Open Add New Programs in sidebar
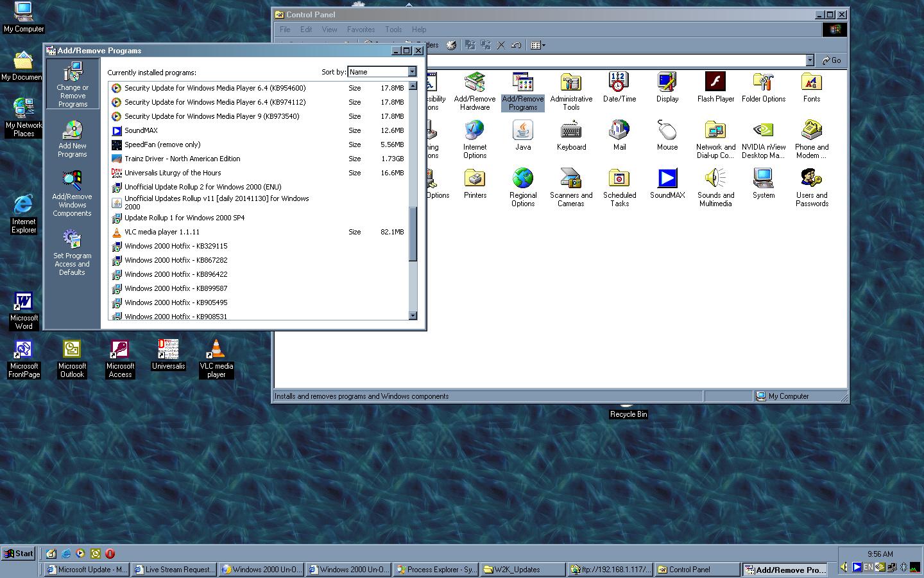This screenshot has width=924, height=578. click(73, 139)
